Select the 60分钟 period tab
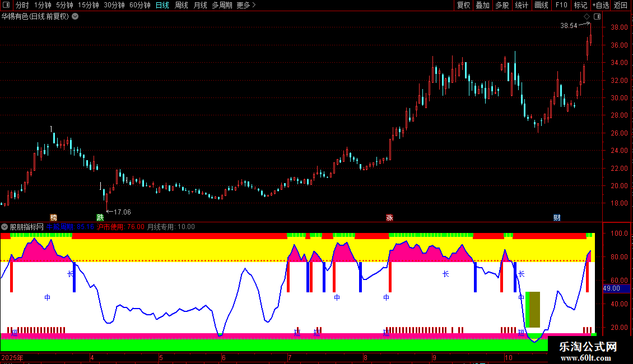Screen dimensions: 633x364 [x=140, y=5]
